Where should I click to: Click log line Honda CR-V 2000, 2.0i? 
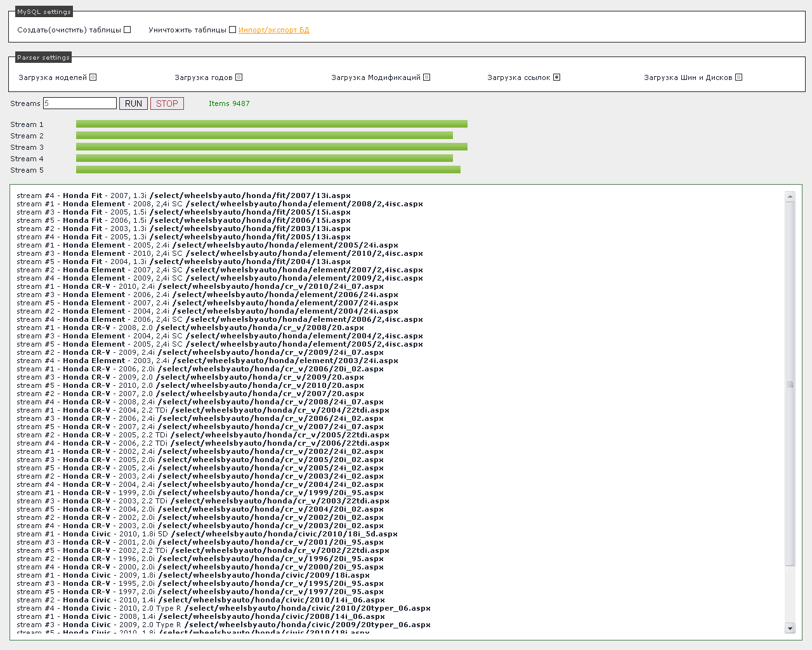[x=200, y=567]
